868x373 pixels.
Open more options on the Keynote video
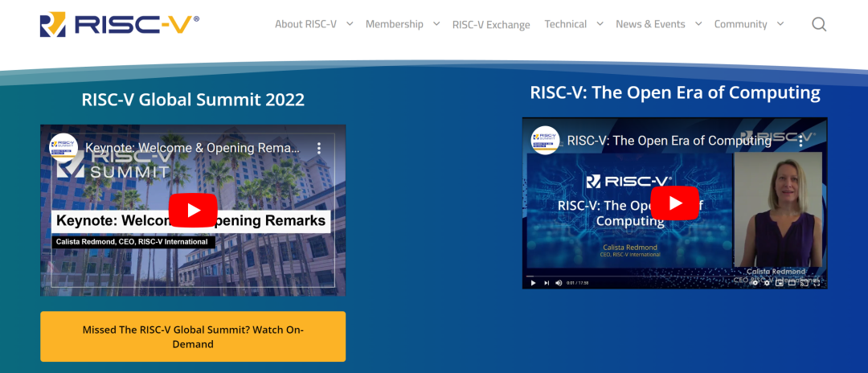[x=318, y=149]
